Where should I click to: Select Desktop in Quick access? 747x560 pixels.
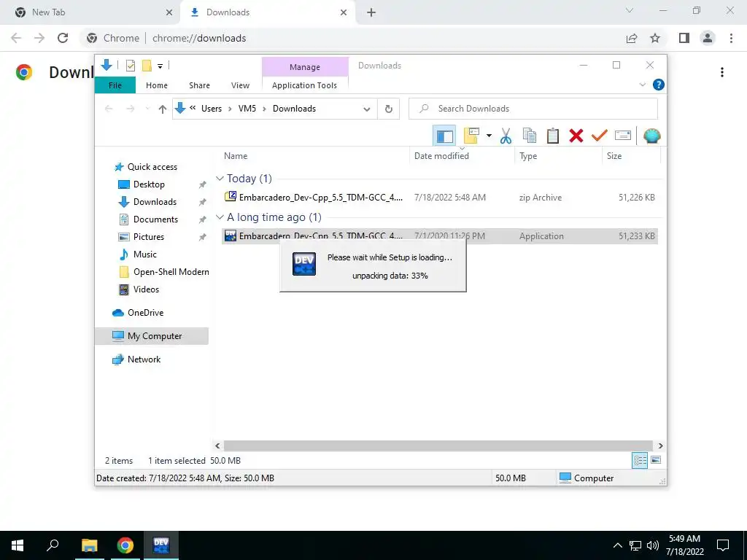click(149, 184)
